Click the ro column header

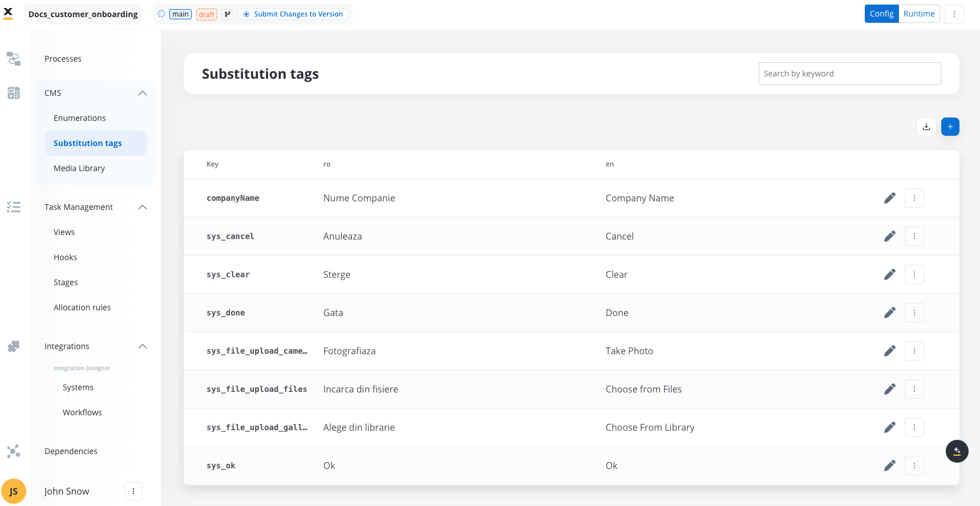coord(327,164)
